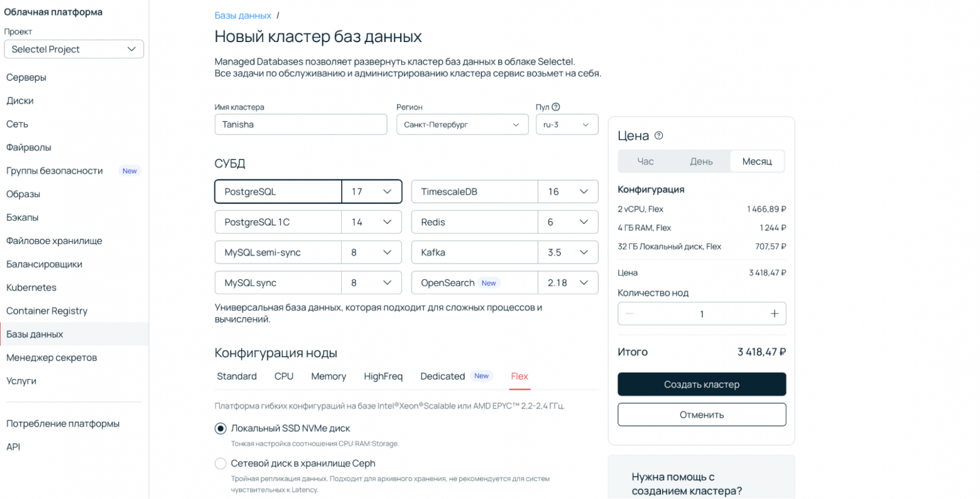Select the MySQL semi-sync database
This screenshot has width=980, height=499.
point(278,252)
